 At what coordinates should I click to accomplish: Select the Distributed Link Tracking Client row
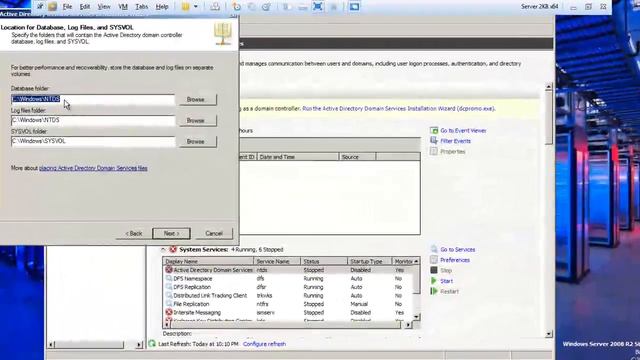pyautogui.click(x=288, y=296)
